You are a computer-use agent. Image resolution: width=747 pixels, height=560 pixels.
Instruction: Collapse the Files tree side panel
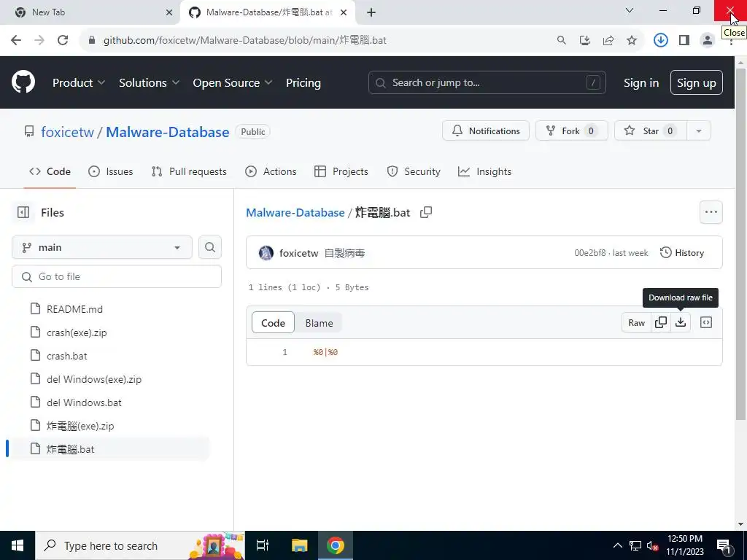point(23,212)
